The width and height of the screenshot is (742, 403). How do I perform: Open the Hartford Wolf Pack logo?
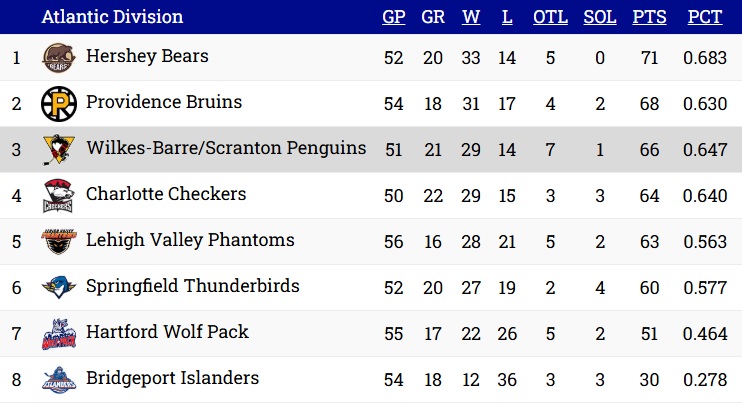(59, 333)
